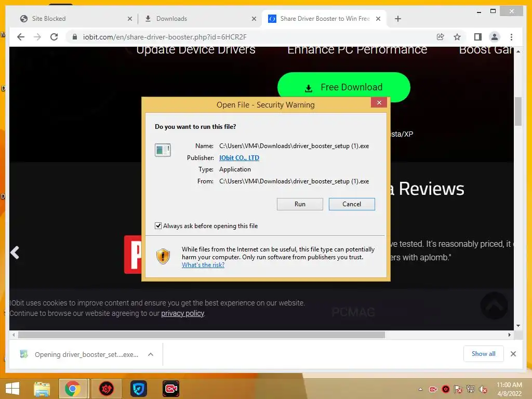Click the horizontal page scrollbar thumb

coord(202,335)
